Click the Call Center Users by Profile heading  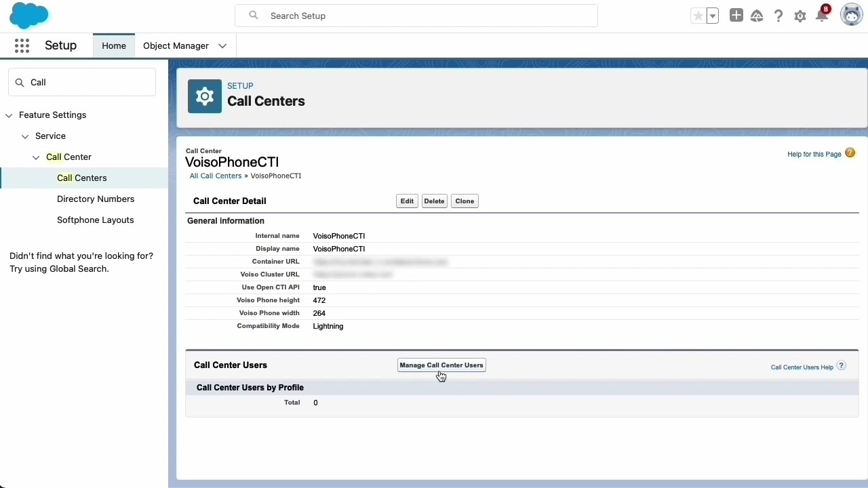[250, 388]
